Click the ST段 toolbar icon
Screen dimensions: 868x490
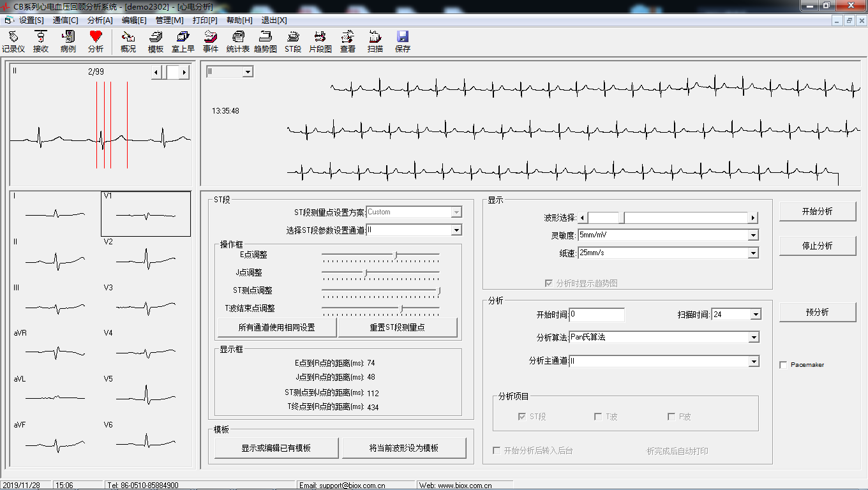click(x=292, y=40)
